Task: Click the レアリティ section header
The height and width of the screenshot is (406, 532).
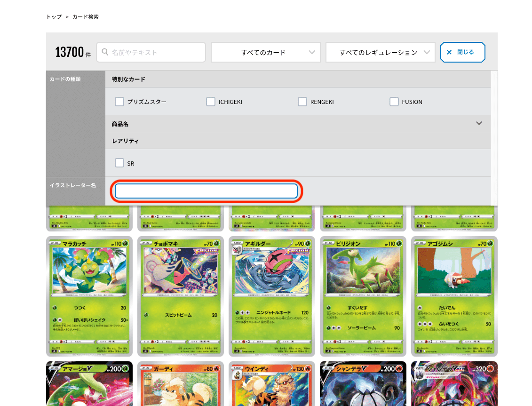Action: tap(298, 141)
